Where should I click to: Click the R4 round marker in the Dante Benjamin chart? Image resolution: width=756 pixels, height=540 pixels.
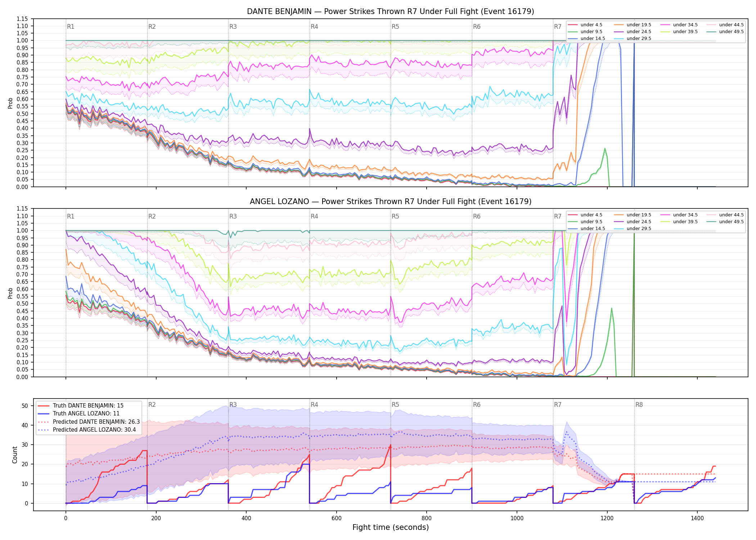[x=314, y=27]
